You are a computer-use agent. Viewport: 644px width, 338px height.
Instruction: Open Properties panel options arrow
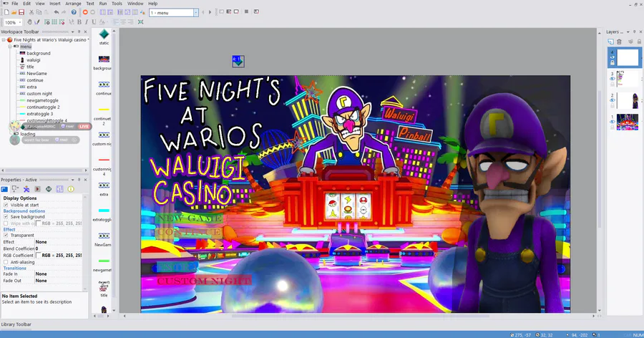coord(73,180)
